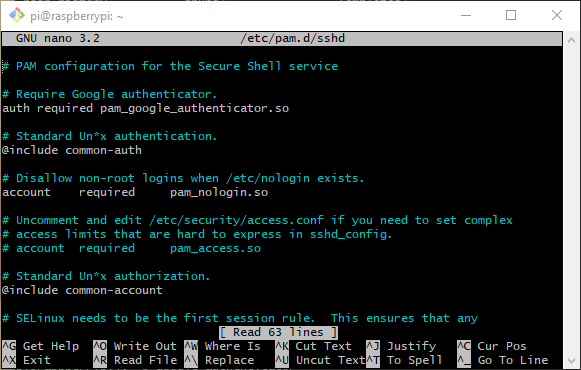This screenshot has width=581, height=370.
Task: Click the 'GNU nano 3.2' header text
Action: click(58, 39)
